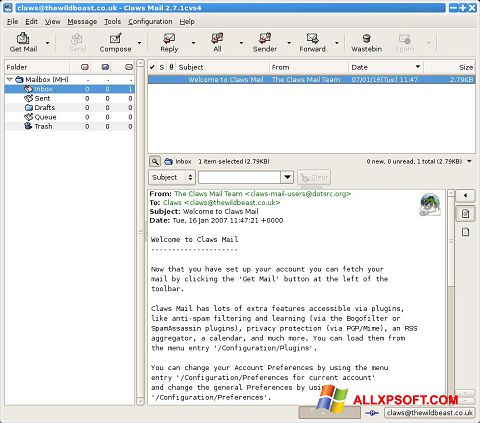The width and height of the screenshot is (480, 423).
Task: Open the reply All dropdown arrow
Action: pos(241,43)
